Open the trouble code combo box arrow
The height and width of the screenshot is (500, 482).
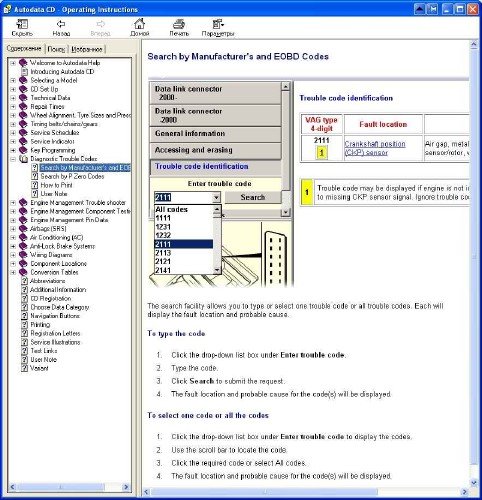tap(216, 197)
